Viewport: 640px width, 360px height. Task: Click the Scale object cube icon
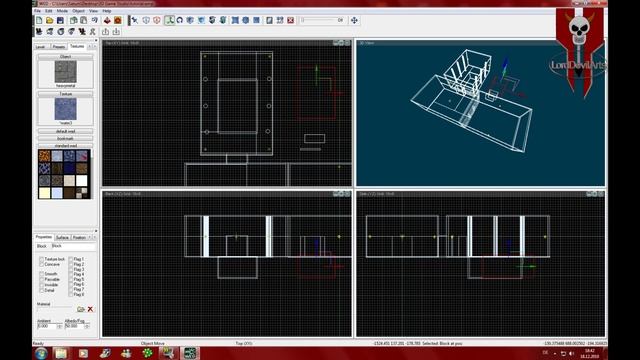coord(190,20)
